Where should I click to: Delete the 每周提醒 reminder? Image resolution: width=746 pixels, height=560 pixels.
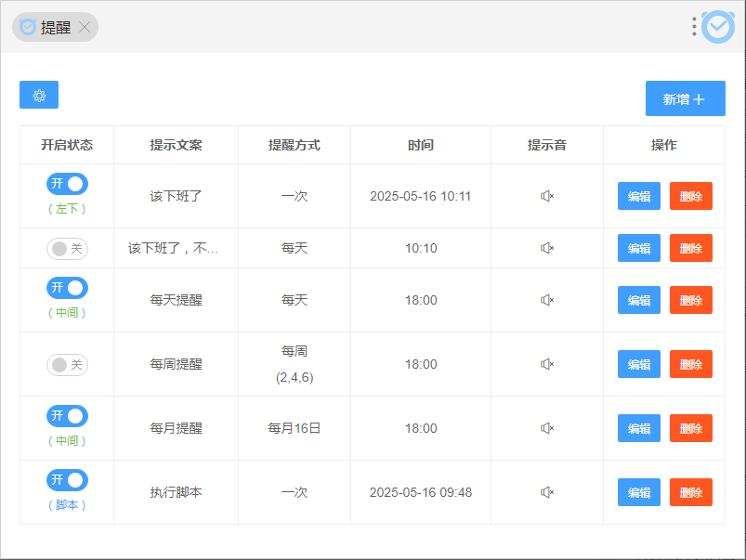coord(691,364)
